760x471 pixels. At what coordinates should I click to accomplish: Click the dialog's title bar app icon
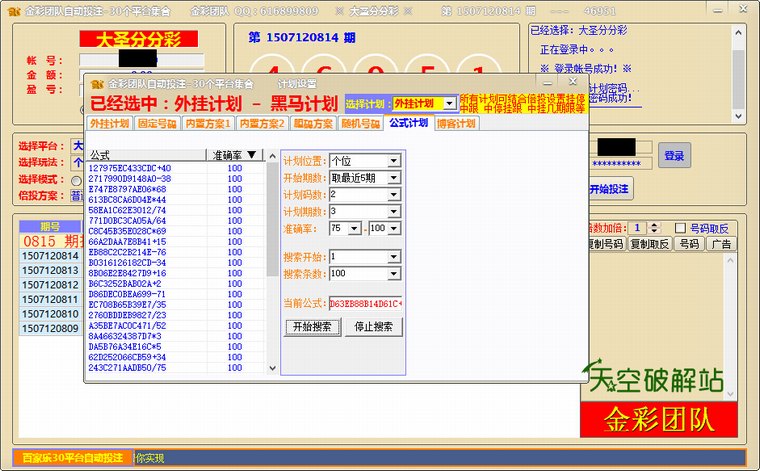coord(96,85)
